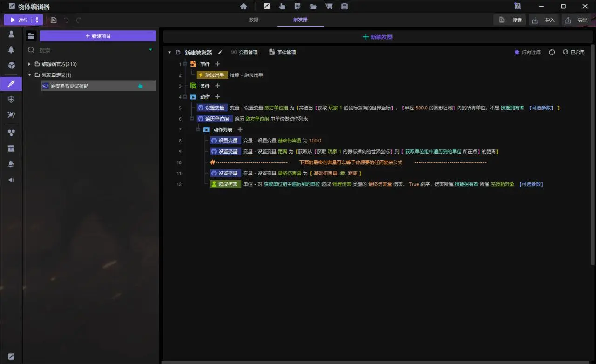This screenshot has height=364, width=596.
Task: Toggle 行内注释 inline comments
Action: point(528,53)
